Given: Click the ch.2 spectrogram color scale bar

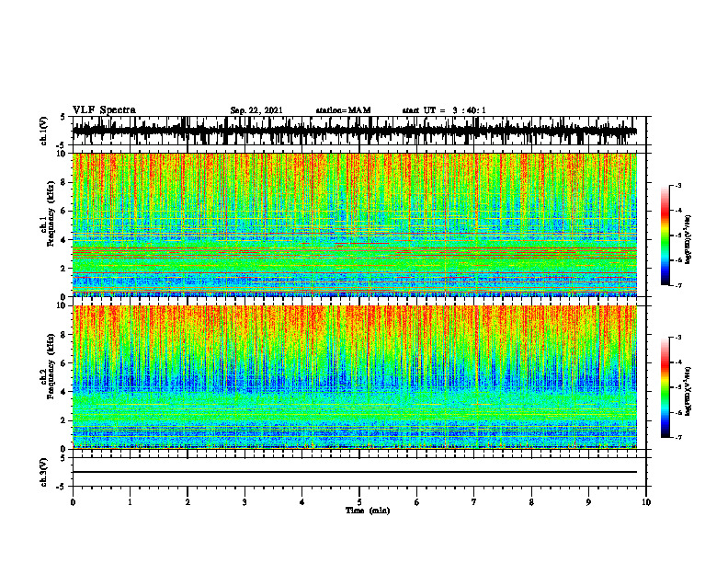Looking at the screenshot, I should tap(665, 387).
